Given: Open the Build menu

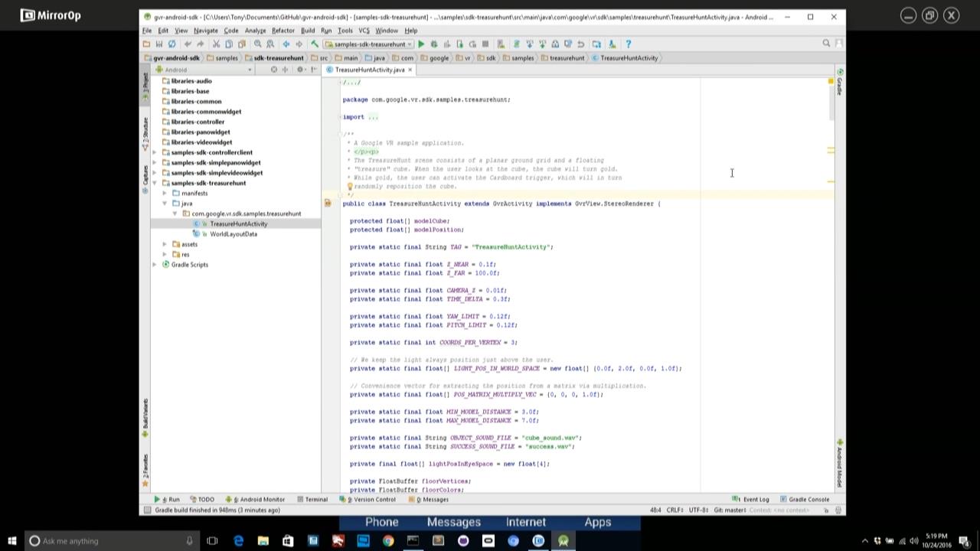Looking at the screenshot, I should click(x=308, y=31).
